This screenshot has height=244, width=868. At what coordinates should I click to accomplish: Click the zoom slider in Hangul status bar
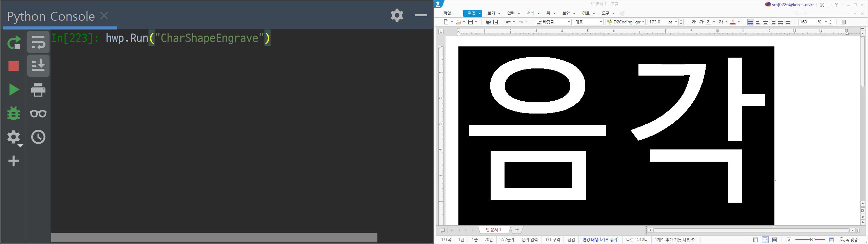click(x=810, y=240)
